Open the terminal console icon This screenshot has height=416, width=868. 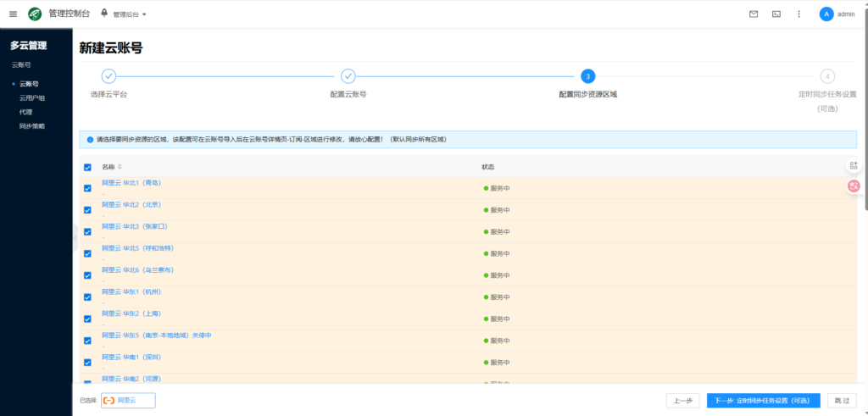pyautogui.click(x=776, y=14)
